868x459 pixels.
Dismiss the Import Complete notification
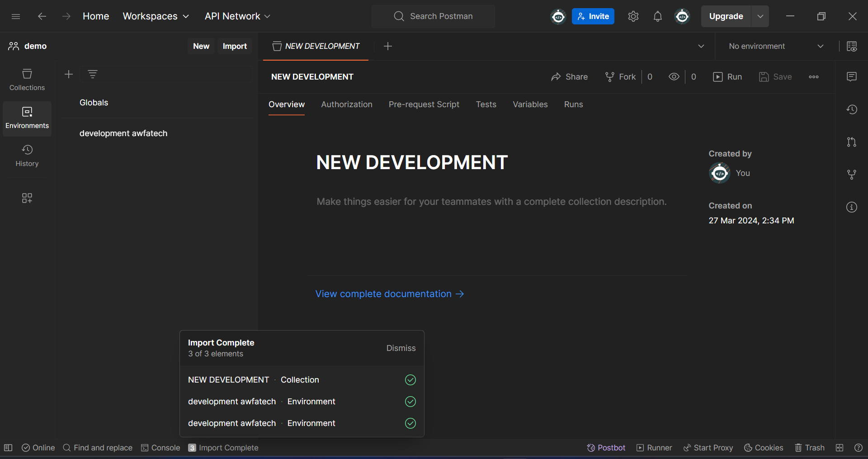coord(401,348)
